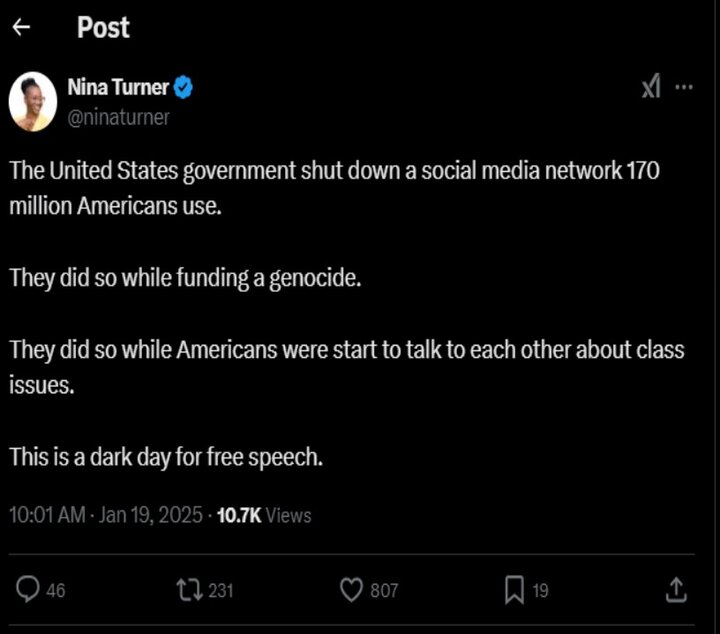Screen dimensions: 720x634
Task: Click the 231 reposts count
Action: pyautogui.click(x=220, y=591)
